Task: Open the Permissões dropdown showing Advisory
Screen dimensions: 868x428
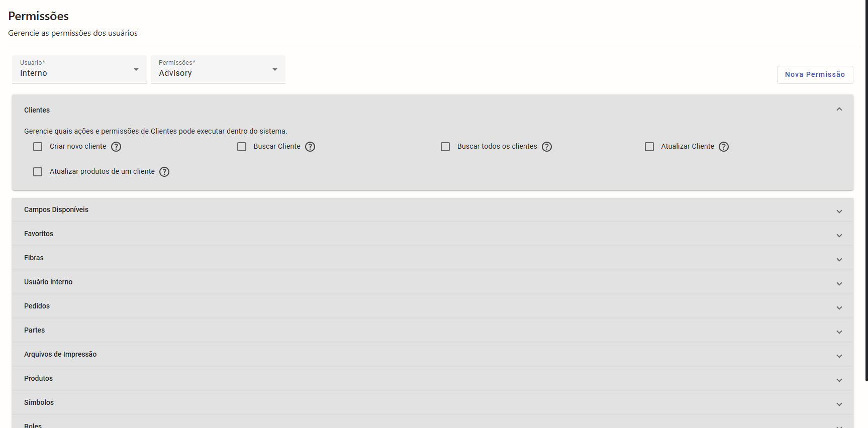Action: [218, 69]
